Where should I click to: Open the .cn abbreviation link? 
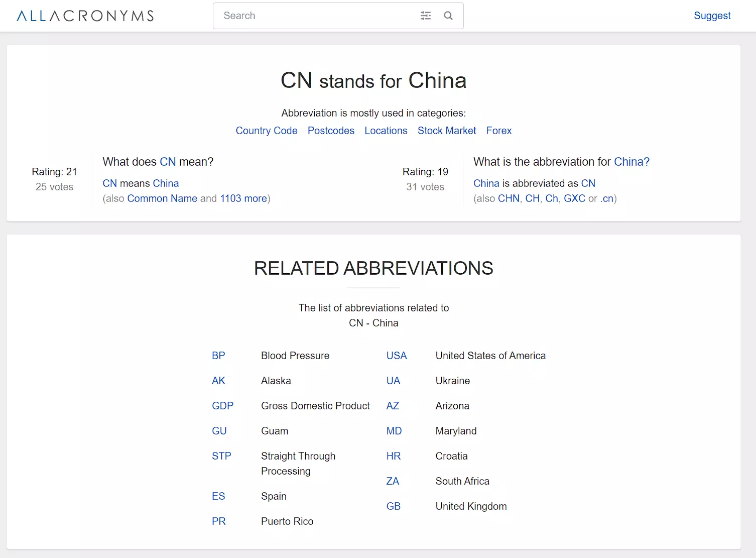click(607, 198)
